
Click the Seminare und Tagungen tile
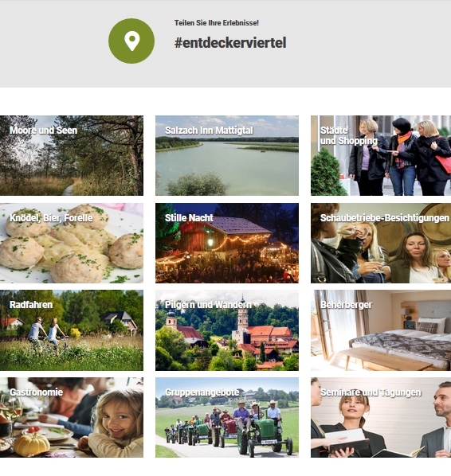(381, 418)
